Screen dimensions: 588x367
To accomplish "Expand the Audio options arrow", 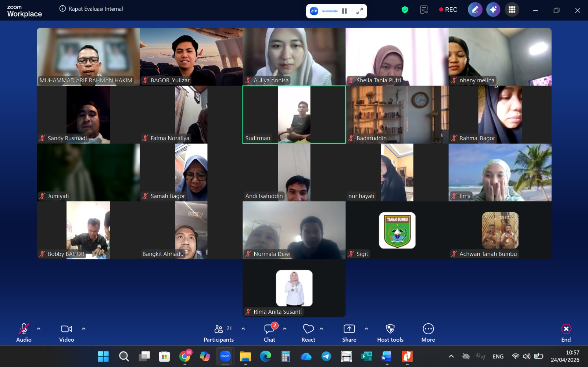I will tap(39, 329).
